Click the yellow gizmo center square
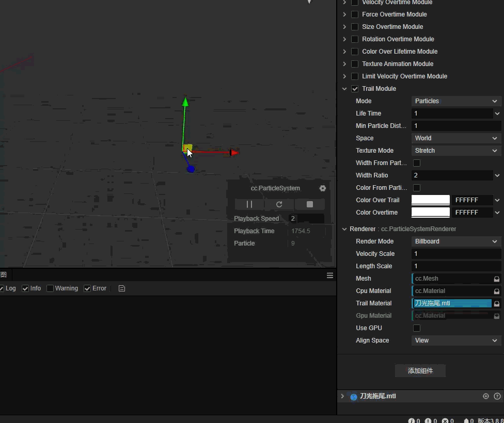This screenshot has height=423, width=504. tap(187, 148)
